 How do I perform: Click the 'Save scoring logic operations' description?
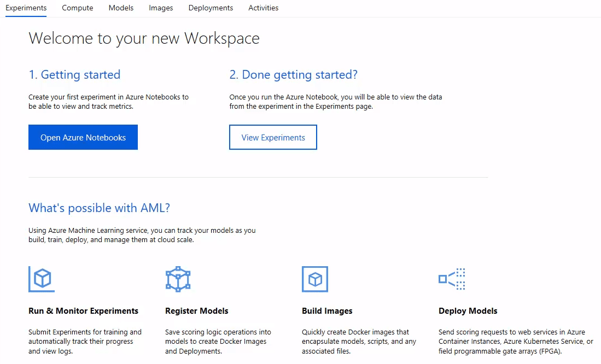click(218, 342)
